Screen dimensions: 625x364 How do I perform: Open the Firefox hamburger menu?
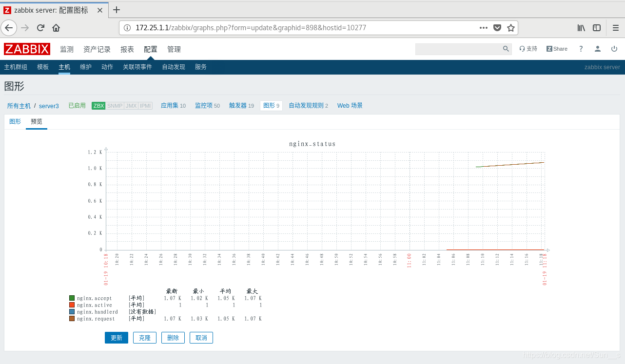coord(615,28)
